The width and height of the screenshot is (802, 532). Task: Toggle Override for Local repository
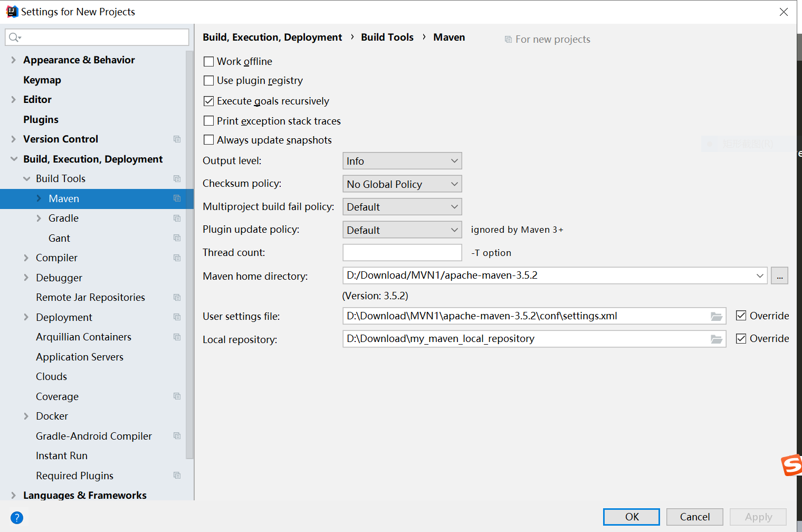(x=741, y=339)
